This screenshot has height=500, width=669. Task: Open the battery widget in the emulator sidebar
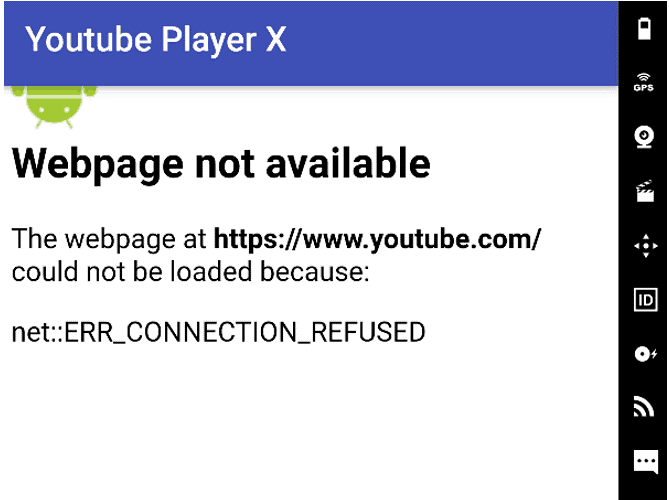tap(644, 29)
